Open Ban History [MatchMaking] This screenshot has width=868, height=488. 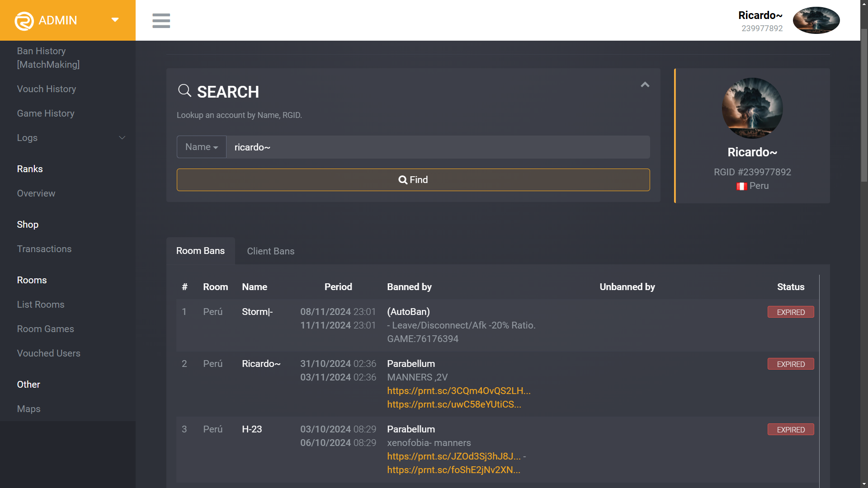coord(48,58)
